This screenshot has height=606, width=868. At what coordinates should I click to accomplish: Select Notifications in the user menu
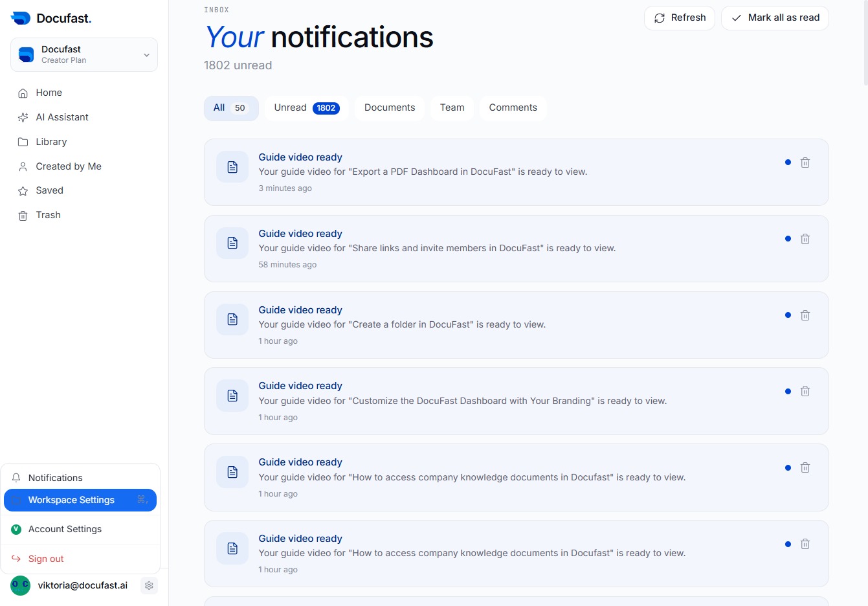(80, 478)
